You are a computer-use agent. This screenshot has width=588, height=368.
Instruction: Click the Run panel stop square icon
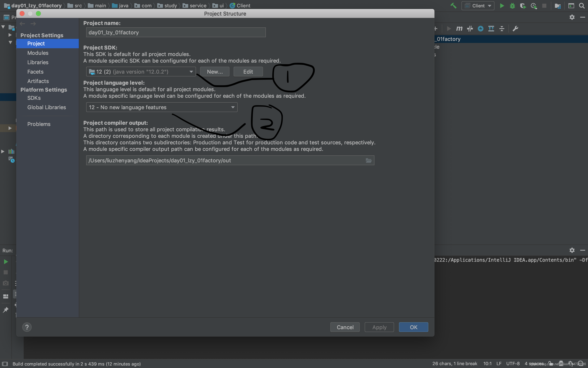point(6,272)
